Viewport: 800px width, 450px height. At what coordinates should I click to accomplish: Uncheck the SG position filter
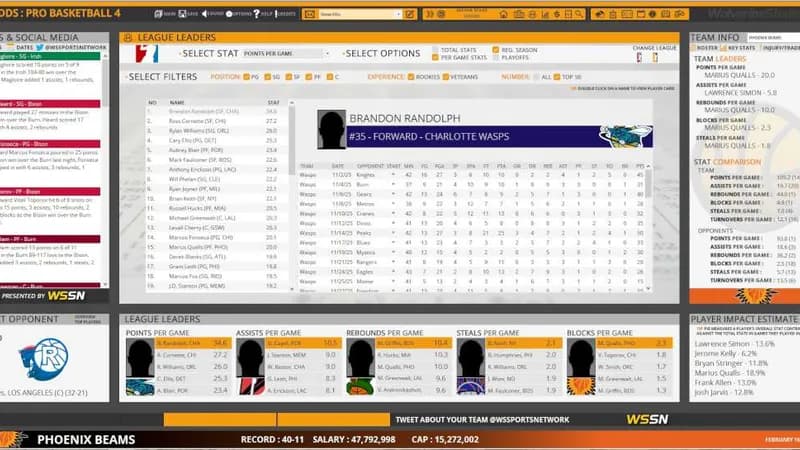pyautogui.click(x=267, y=77)
